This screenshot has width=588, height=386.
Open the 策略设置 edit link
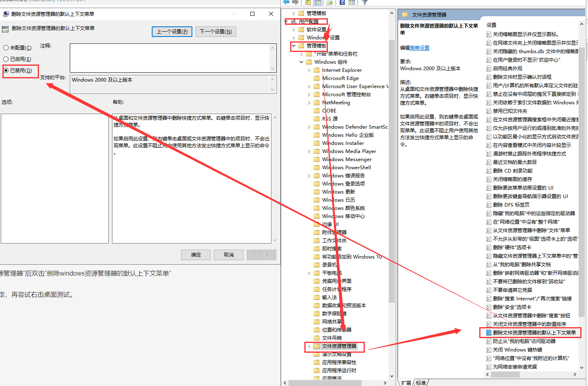tap(420, 48)
